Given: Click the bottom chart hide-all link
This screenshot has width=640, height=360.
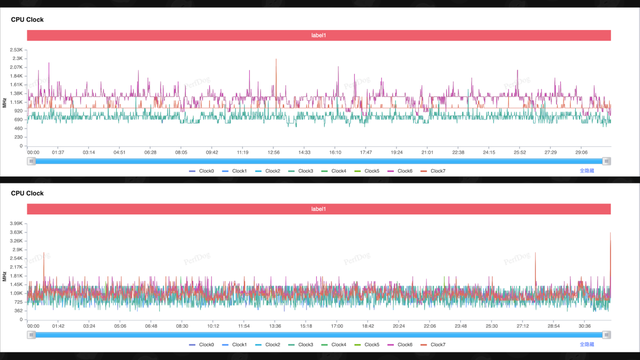Looking at the screenshot, I should (x=587, y=344).
